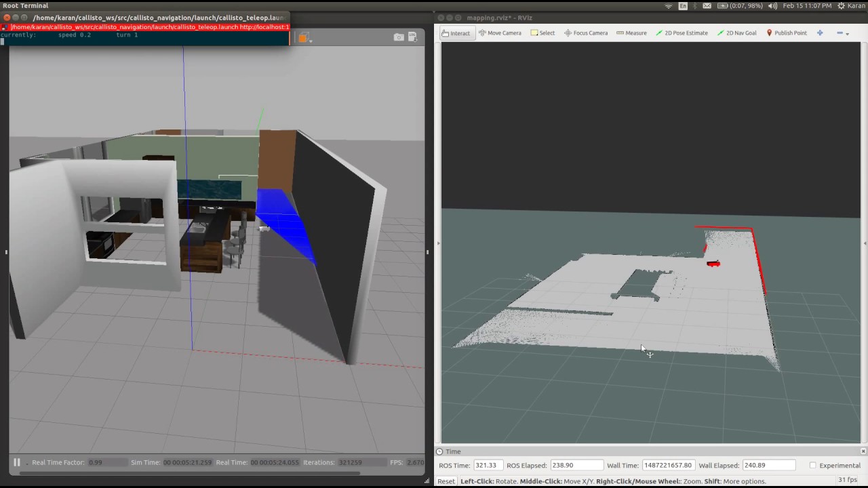Open the mail messaging indicator
Viewport: 868px width, 488px height.
coord(707,5)
